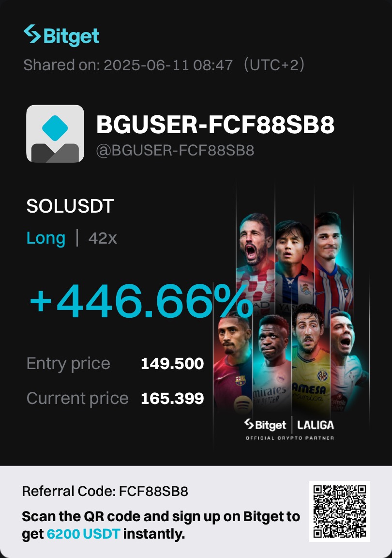Click the small Bitget logo beside LALIGA
Image resolution: width=392 pixels, height=558 pixels.
pyautogui.click(x=265, y=424)
